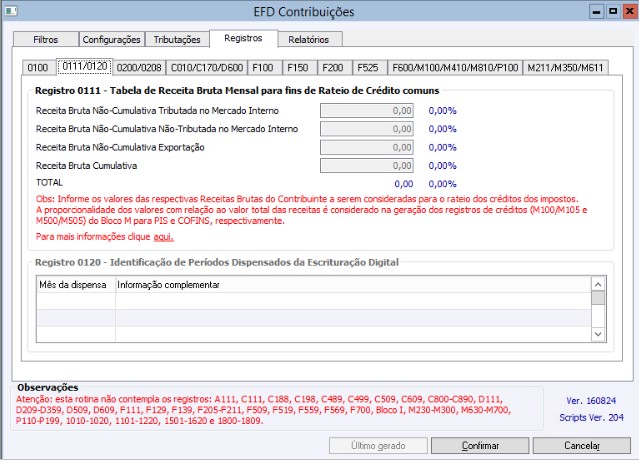Click the TOTAL label text
The height and width of the screenshot is (461, 639).
pyautogui.click(x=49, y=183)
